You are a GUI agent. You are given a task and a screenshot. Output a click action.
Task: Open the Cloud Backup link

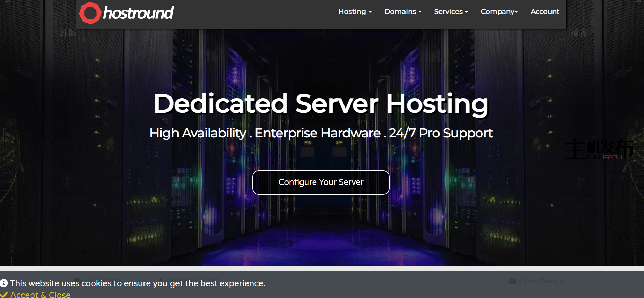click(x=542, y=281)
